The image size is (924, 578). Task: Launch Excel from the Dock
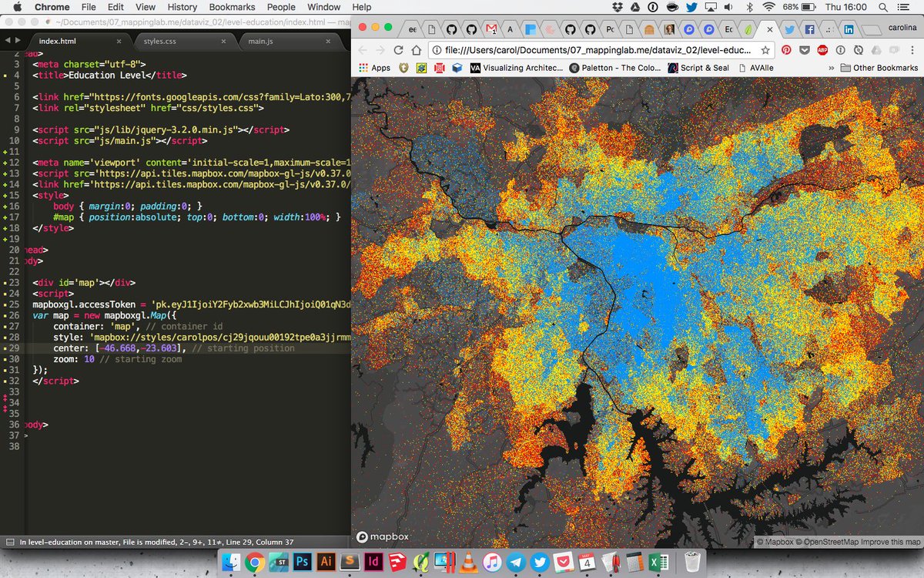pyautogui.click(x=657, y=562)
